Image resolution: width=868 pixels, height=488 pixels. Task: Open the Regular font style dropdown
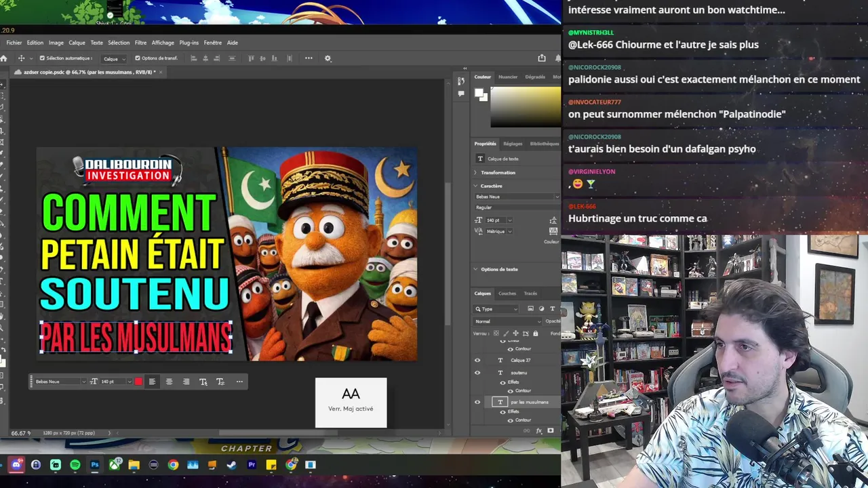click(517, 207)
